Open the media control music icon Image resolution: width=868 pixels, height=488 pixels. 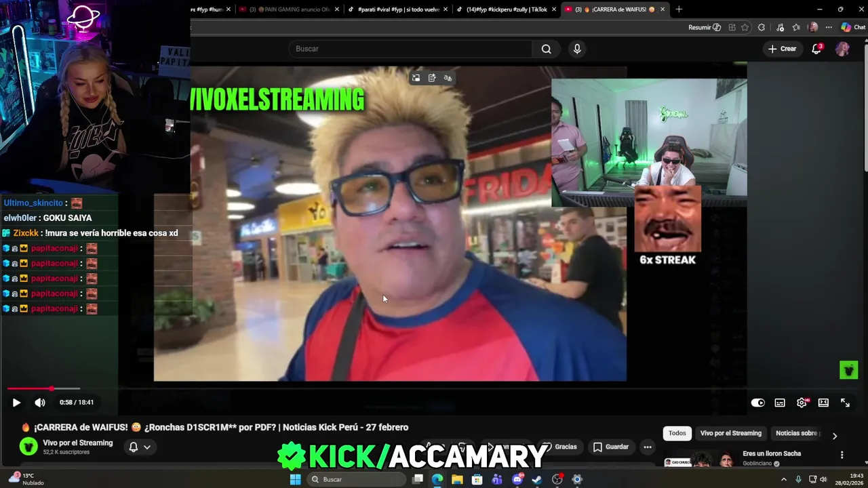780,27
